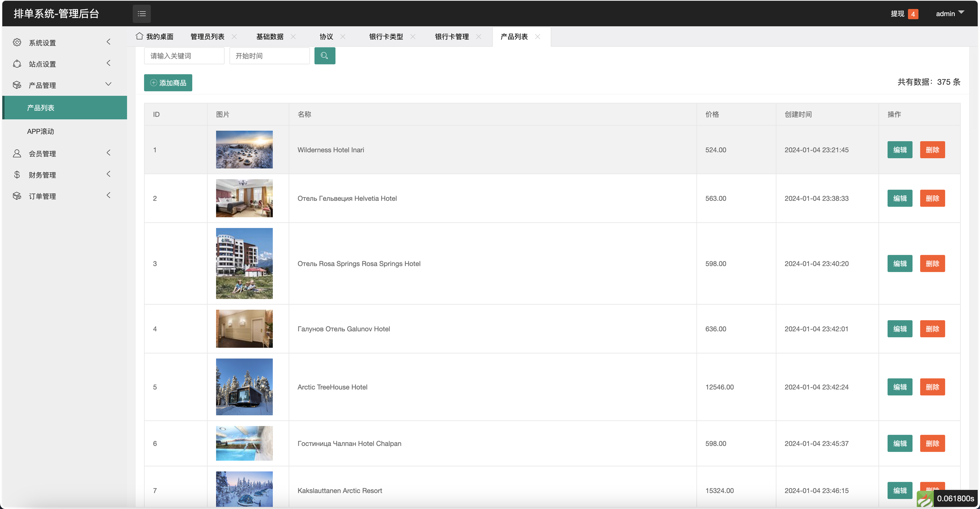
Task: Delete the Wilderness Hotel Inari product
Action: [932, 150]
